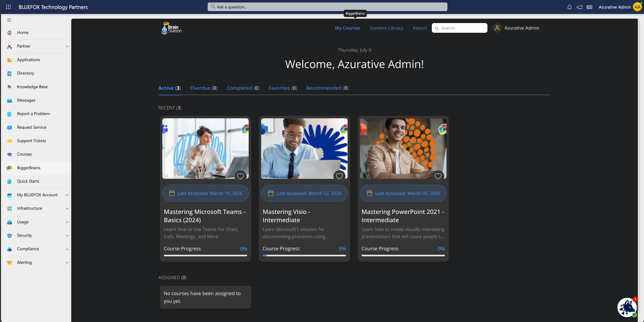Favorite the Mastering Visio course
Image resolution: width=644 pixels, height=322 pixels.
pyautogui.click(x=339, y=176)
